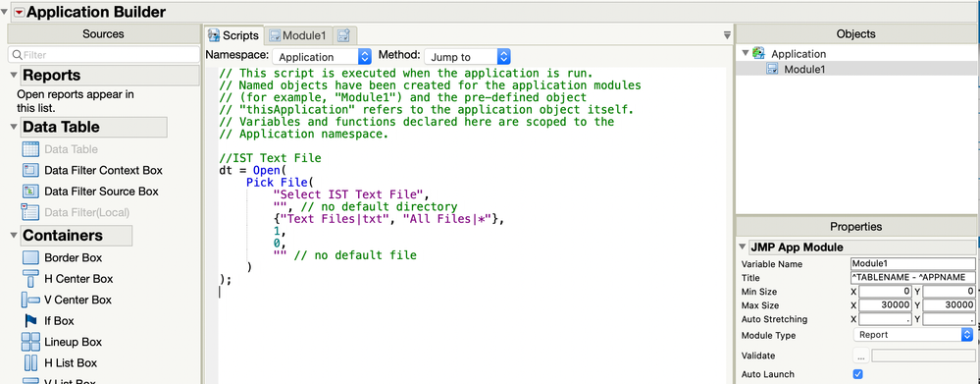Click the Sources Filter search field
The image size is (980, 384).
[x=104, y=55]
